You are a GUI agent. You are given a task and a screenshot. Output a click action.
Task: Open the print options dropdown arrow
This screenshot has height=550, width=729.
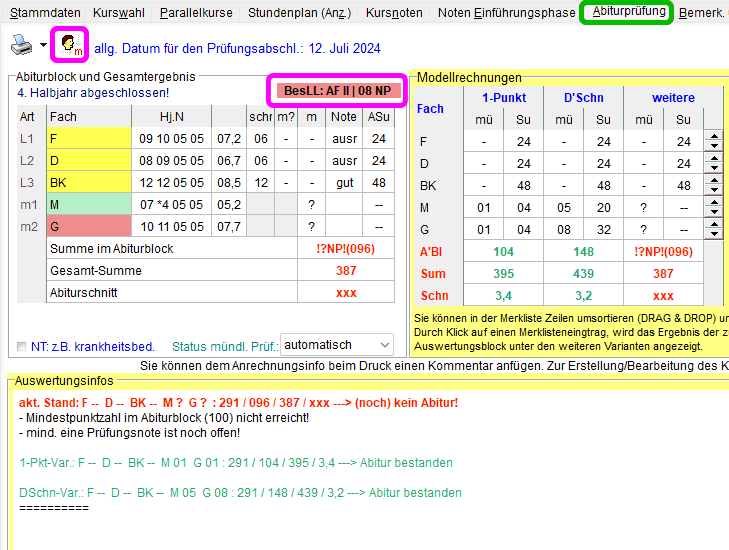(x=43, y=46)
